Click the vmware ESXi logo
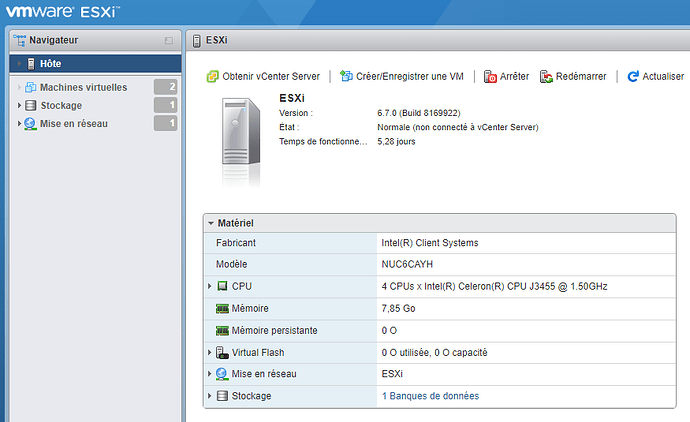The height and width of the screenshot is (422, 690). point(62,11)
